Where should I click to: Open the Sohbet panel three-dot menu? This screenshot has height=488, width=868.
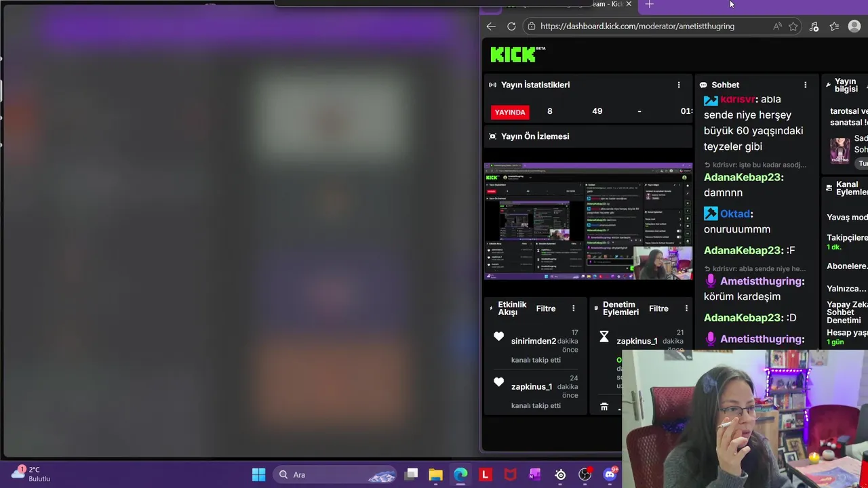coord(806,85)
